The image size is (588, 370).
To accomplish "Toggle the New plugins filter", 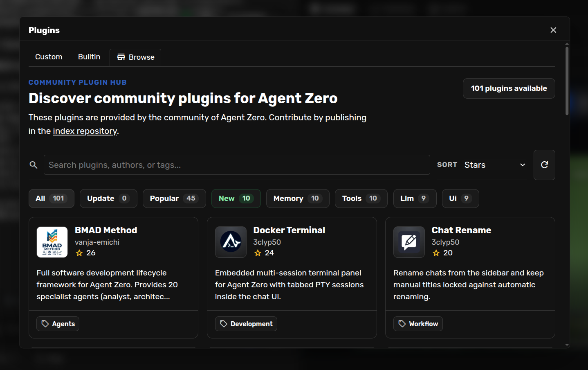I will click(x=236, y=199).
